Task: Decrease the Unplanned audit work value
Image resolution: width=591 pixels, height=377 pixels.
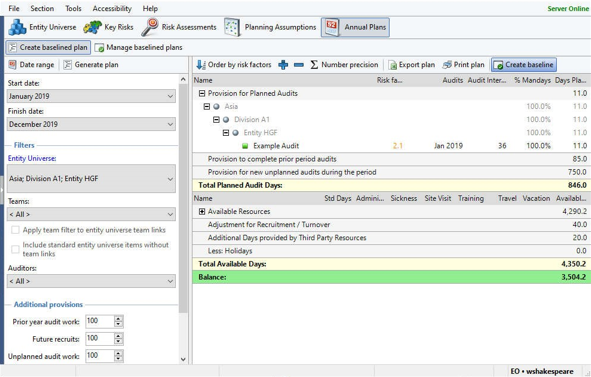Action: point(118,359)
